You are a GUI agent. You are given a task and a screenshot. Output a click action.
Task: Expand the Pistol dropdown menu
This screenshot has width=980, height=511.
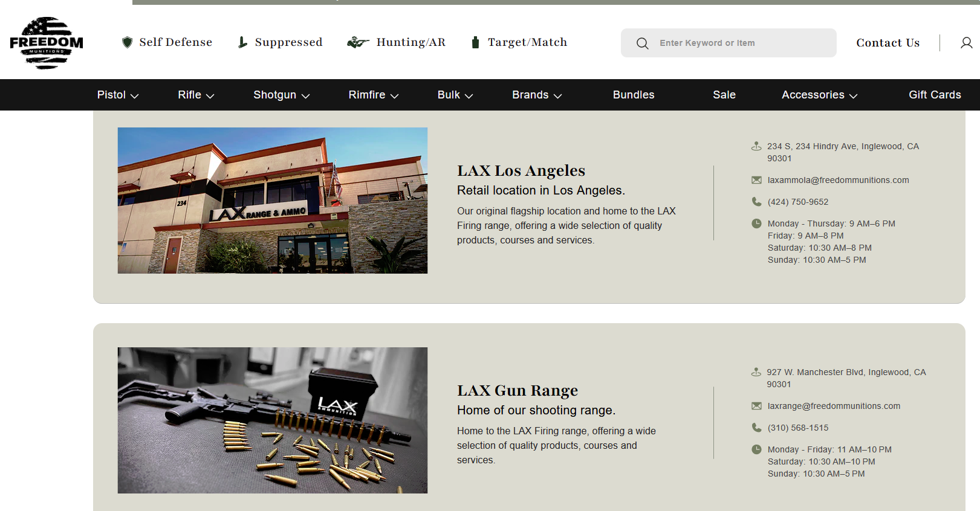(118, 95)
